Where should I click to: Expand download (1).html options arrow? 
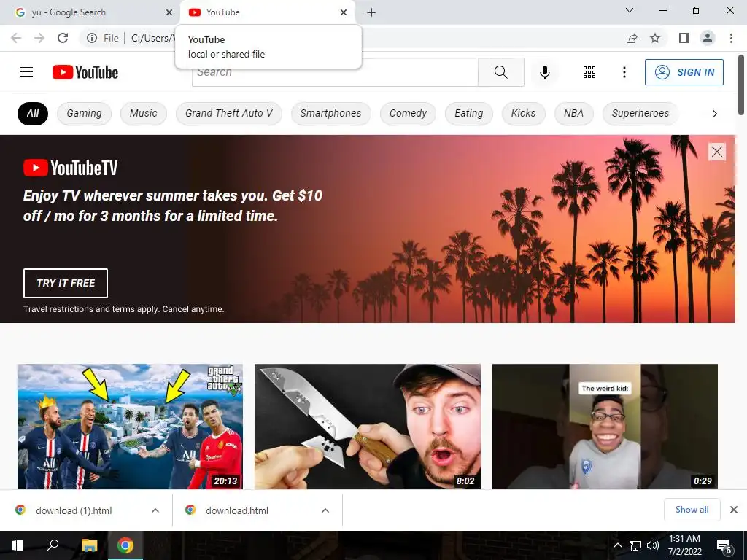(155, 510)
